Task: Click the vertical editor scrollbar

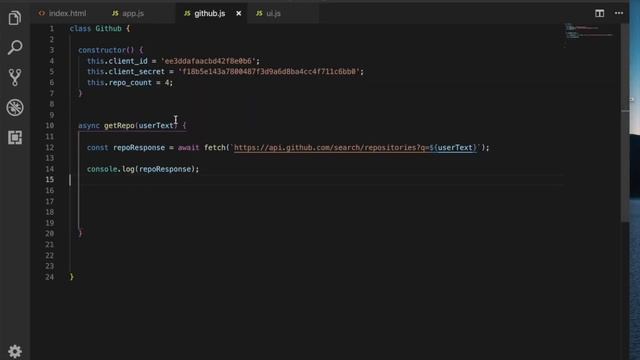Action: 625,122
